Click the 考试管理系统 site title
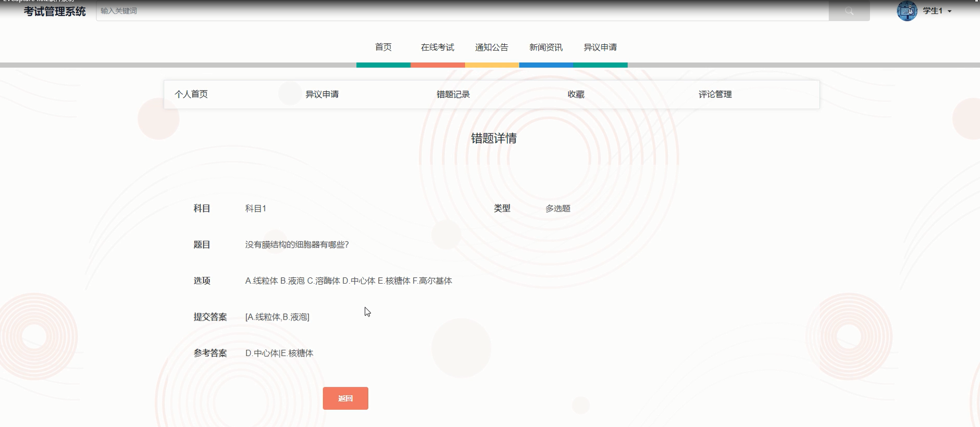Screen dimensions: 980x427 [55, 11]
